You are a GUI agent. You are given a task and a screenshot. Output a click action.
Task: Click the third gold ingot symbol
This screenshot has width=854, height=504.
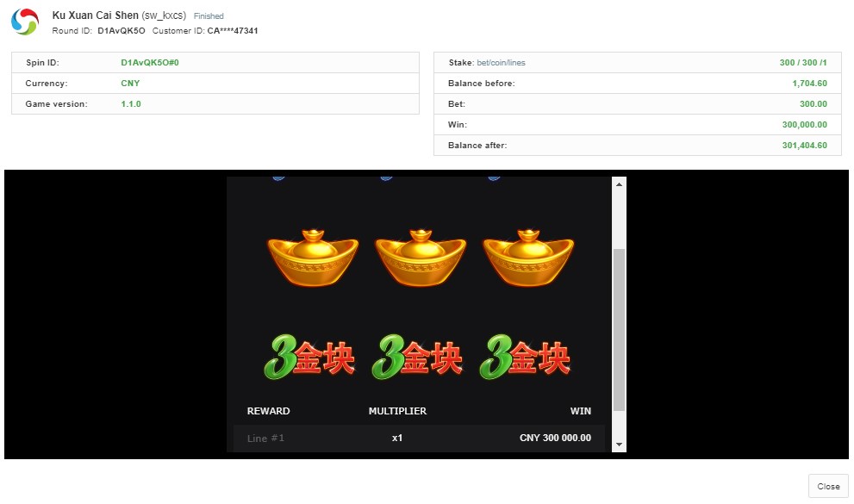pos(528,258)
